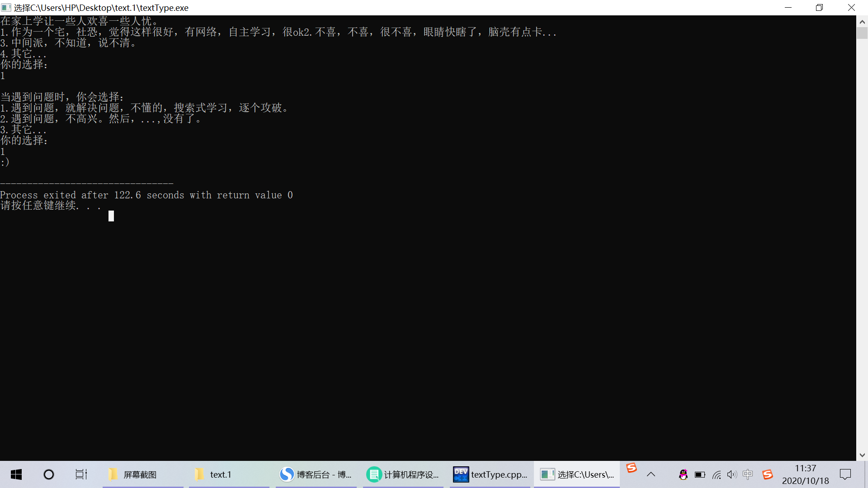Click the Cortana search circle icon

click(x=49, y=474)
